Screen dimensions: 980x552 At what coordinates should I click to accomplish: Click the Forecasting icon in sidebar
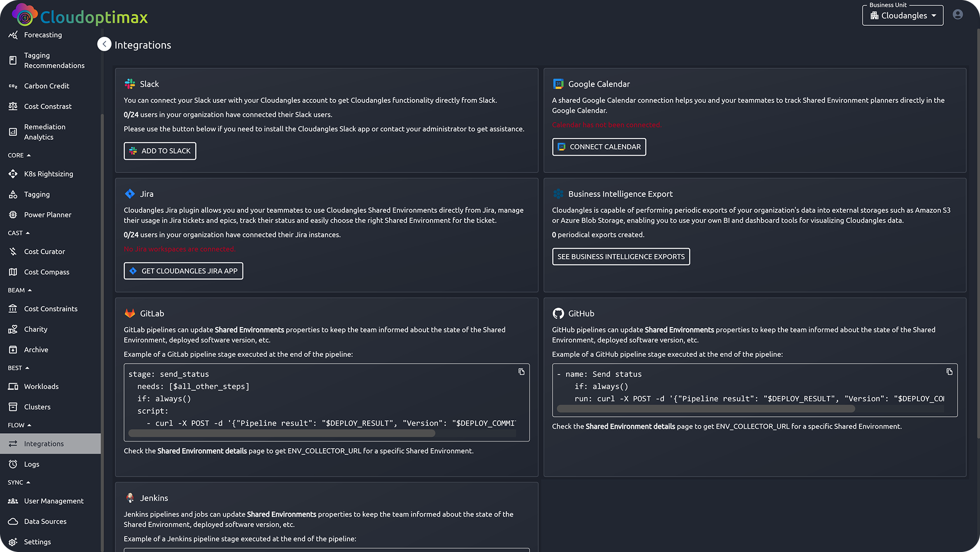point(13,35)
